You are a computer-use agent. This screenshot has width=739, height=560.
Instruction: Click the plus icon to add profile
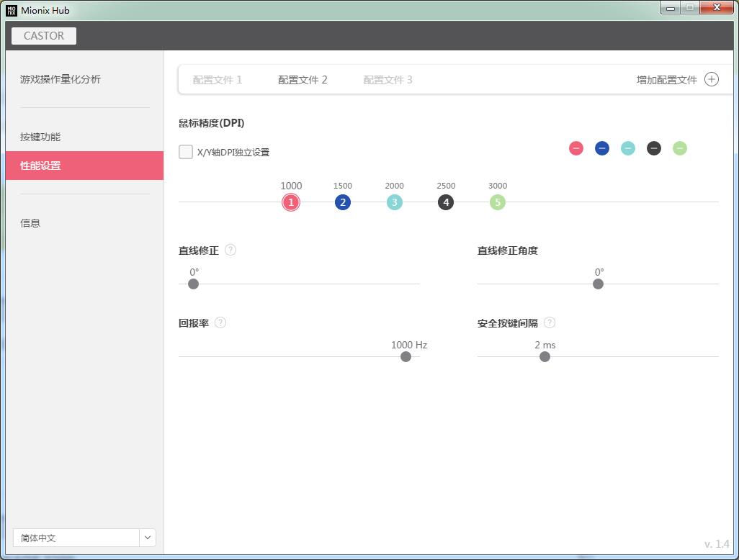[x=712, y=79]
